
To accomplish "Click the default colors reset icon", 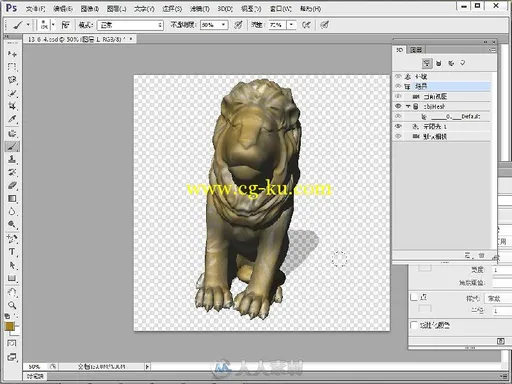I will (x=7, y=316).
